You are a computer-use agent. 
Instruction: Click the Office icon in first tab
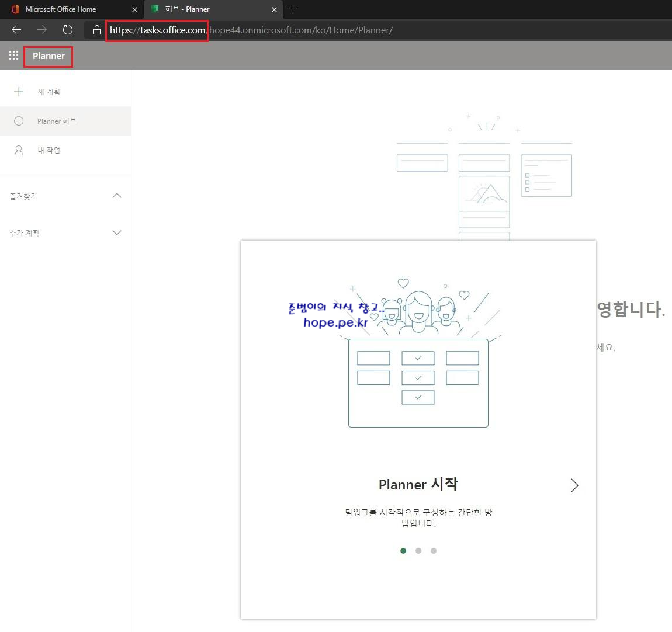[x=15, y=9]
